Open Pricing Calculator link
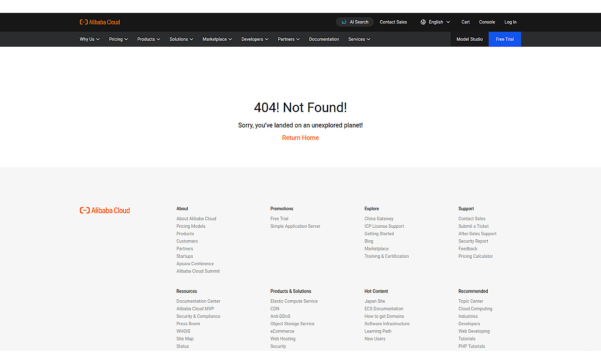The width and height of the screenshot is (601, 364). 476,256
